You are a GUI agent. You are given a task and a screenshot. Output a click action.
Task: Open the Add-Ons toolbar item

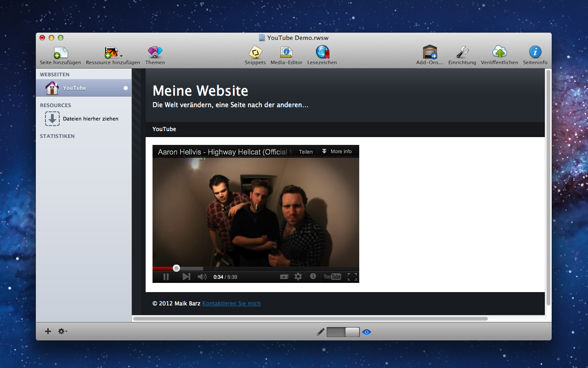coord(430,56)
